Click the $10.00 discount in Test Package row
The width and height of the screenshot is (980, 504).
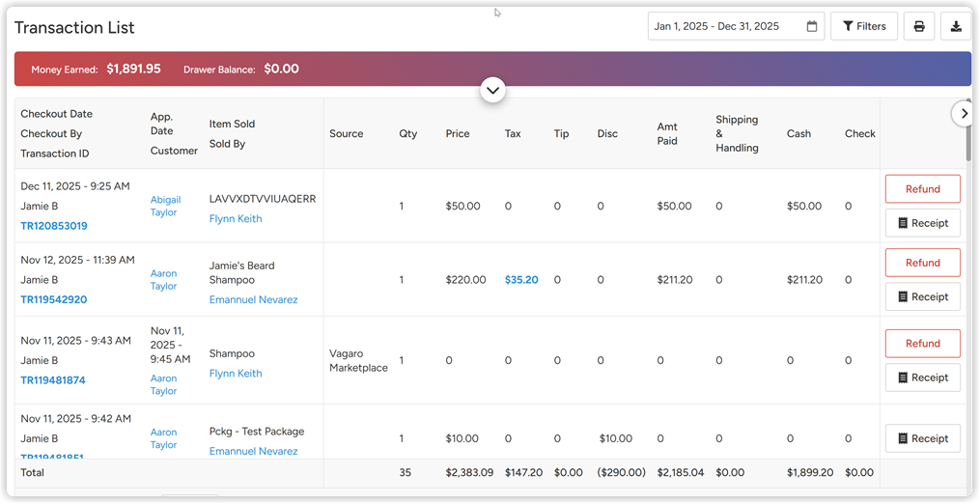coord(616,438)
